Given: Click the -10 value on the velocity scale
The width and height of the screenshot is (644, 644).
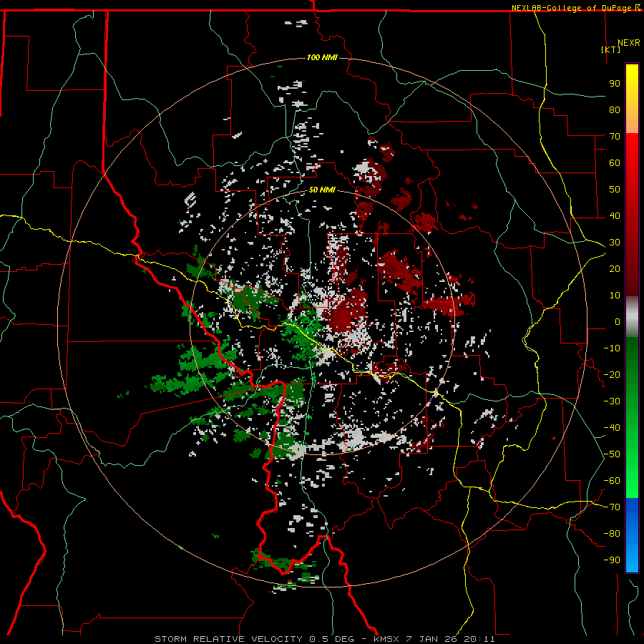Looking at the screenshot, I should click(x=612, y=348).
